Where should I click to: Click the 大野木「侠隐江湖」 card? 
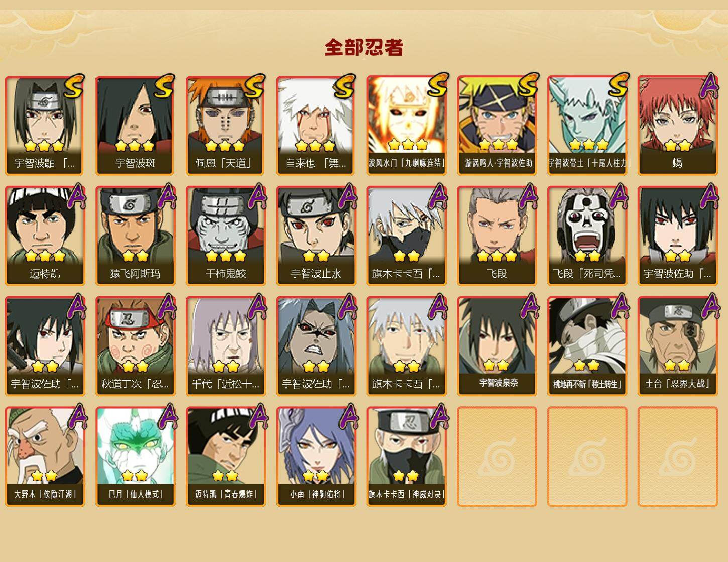point(45,457)
